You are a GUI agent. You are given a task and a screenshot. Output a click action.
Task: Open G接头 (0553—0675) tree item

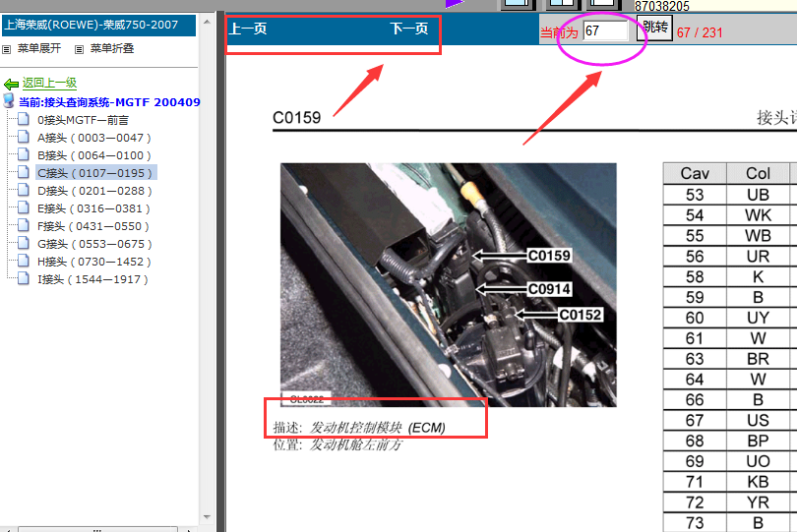pos(94,245)
